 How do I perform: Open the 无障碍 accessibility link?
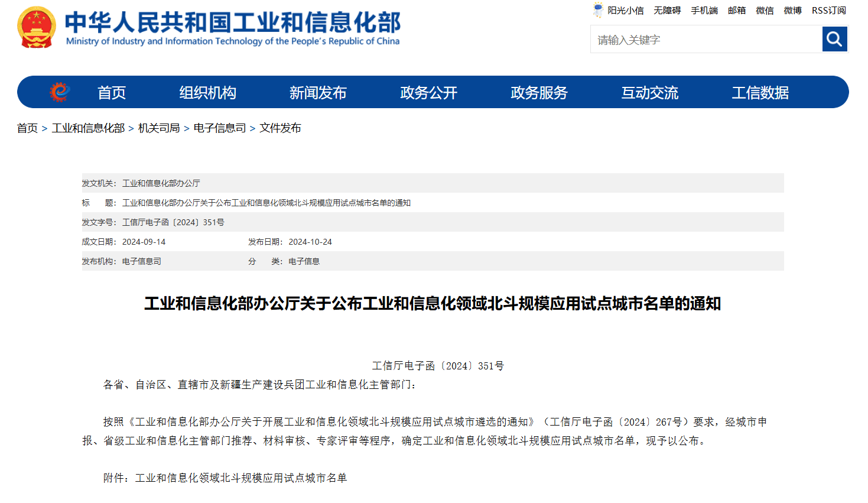pyautogui.click(x=667, y=11)
